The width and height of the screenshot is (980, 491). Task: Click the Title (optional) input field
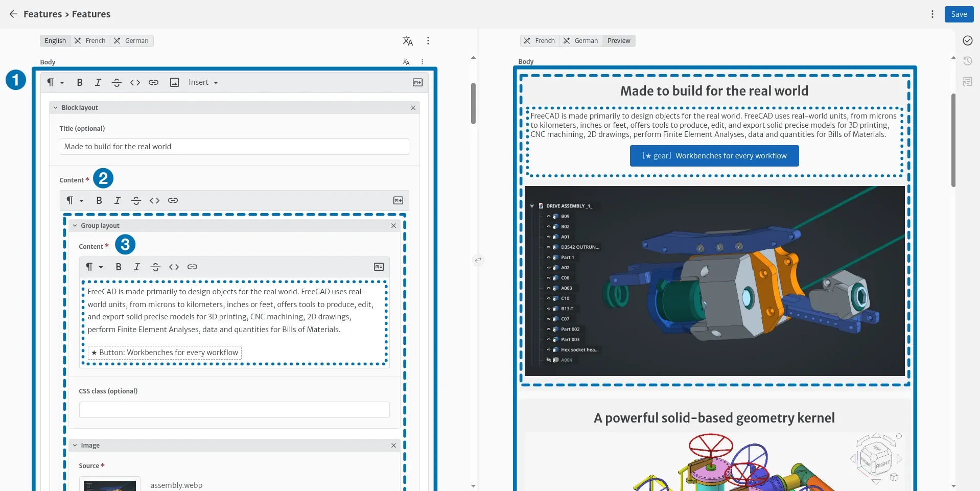[234, 147]
